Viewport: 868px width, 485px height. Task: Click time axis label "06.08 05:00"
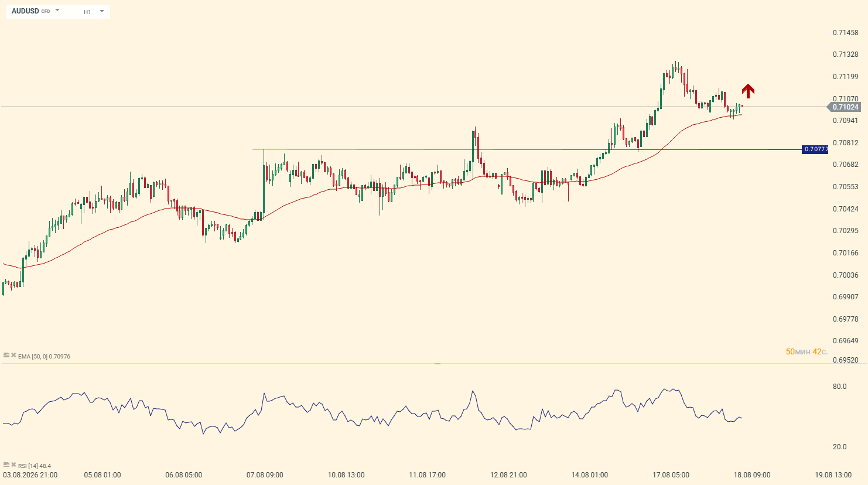(x=184, y=475)
